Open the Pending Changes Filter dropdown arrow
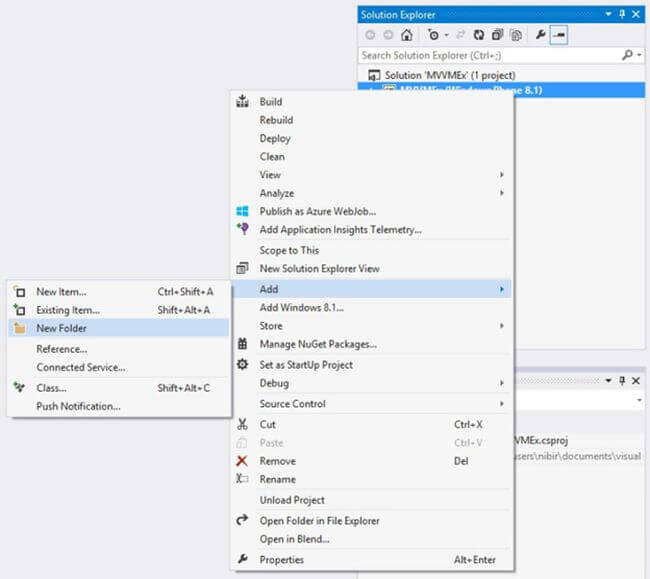 (x=446, y=35)
